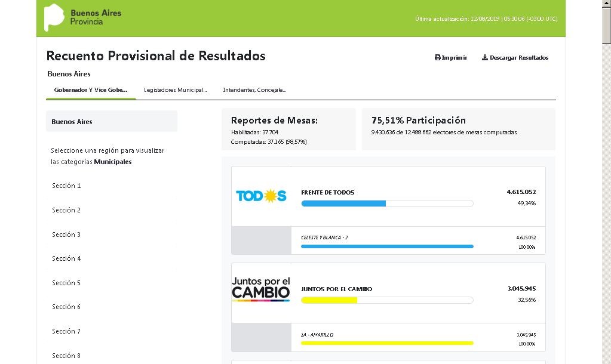Click the 75,51% Participación heading
Image resolution: width=611 pixels, height=364 pixels.
419,121
